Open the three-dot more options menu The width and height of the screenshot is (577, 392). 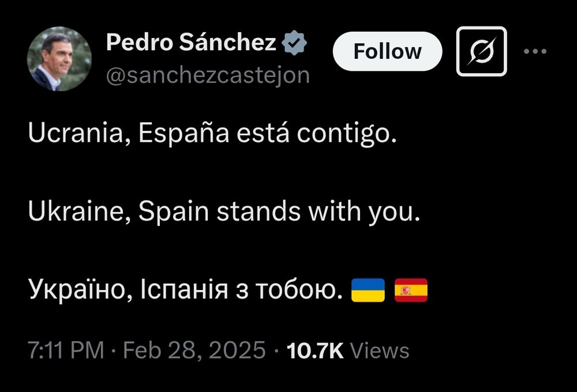pos(535,51)
